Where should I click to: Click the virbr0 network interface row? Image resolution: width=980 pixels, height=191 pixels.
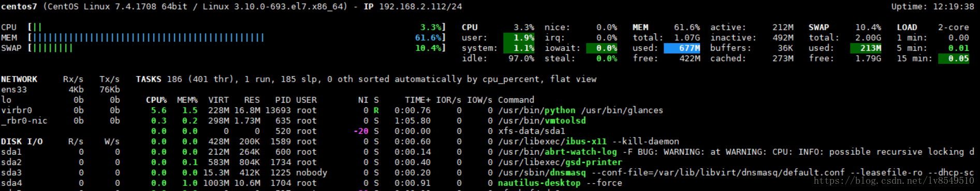tap(61, 110)
